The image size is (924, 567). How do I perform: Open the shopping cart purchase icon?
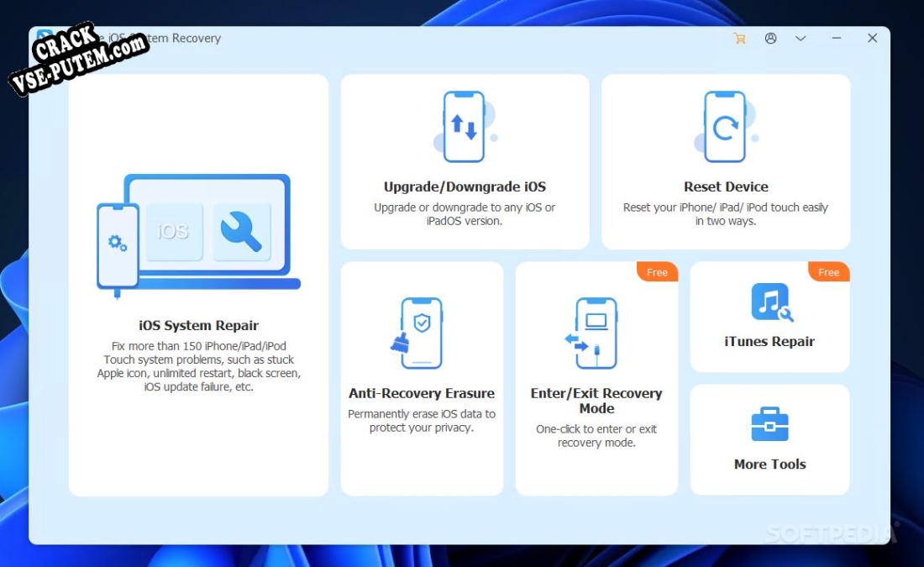[739, 39]
